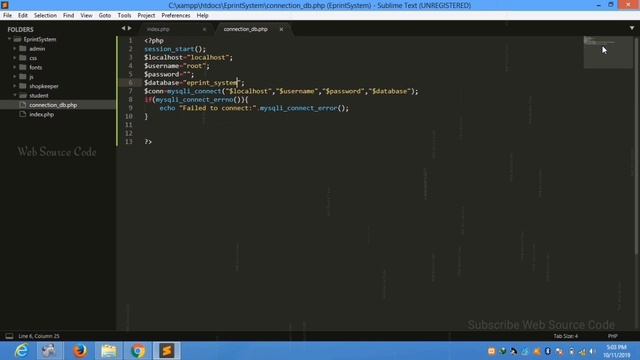The height and width of the screenshot is (360, 640).
Task: Open the Find menu
Action: (68, 16)
